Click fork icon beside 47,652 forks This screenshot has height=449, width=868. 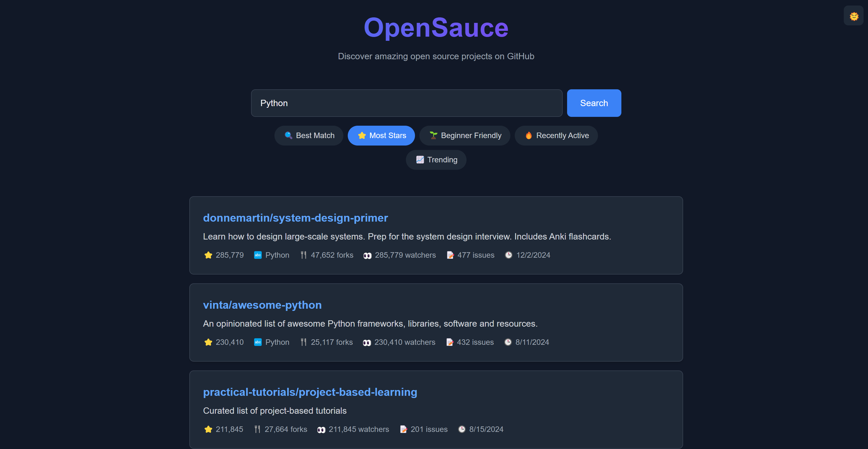pos(303,255)
